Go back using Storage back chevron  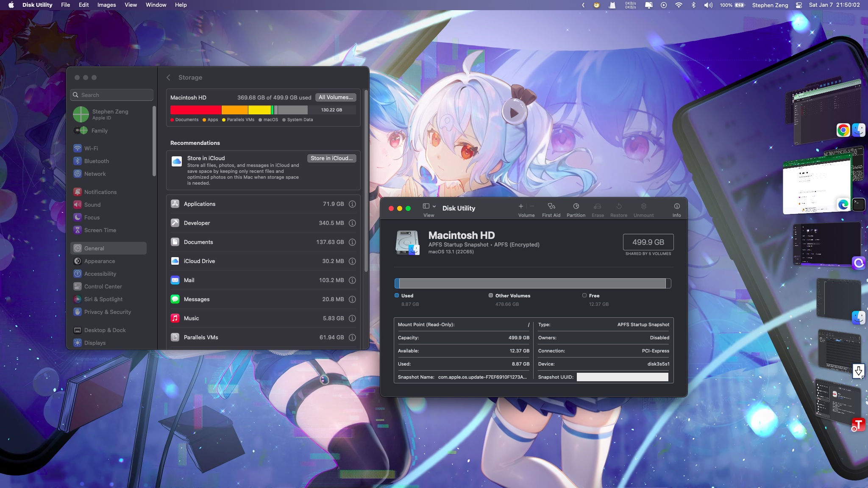169,78
